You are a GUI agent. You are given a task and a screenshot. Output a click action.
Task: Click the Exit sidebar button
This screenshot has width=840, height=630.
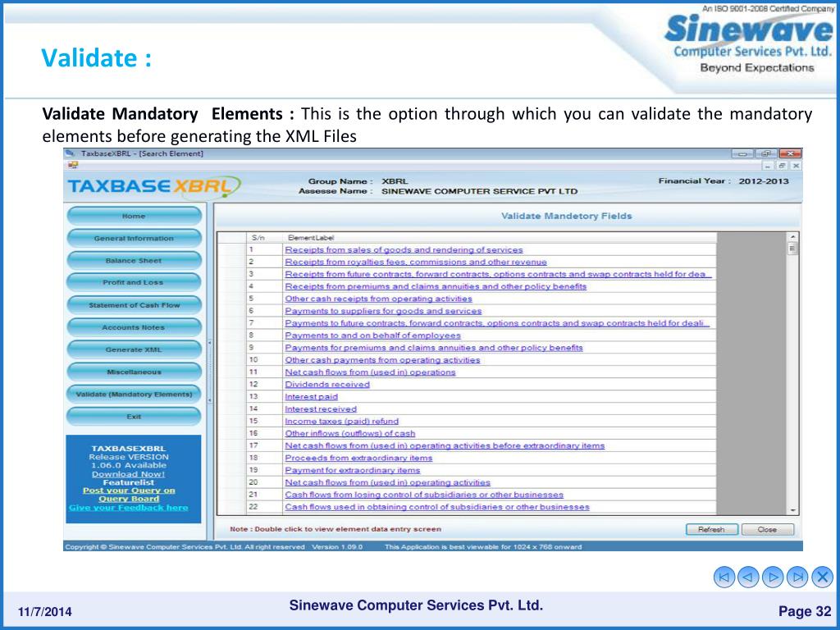[x=134, y=416]
